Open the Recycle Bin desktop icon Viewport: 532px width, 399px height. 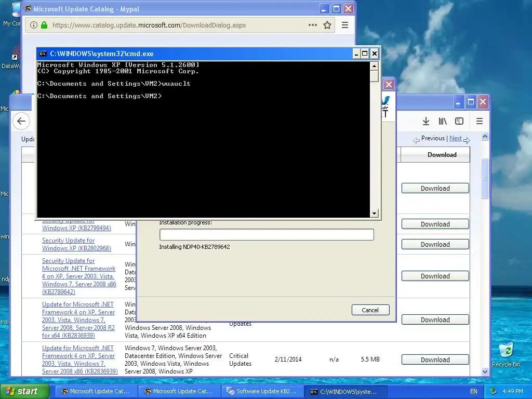pos(506,354)
